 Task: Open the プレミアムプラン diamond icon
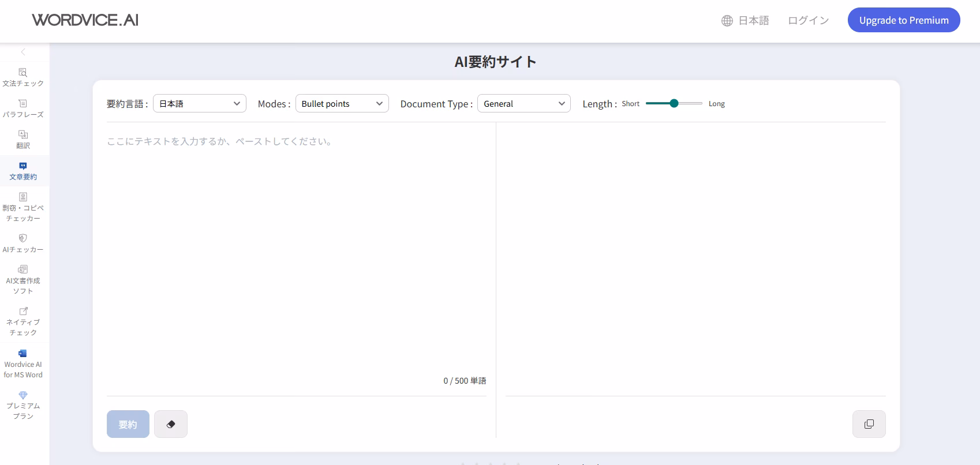[23, 396]
